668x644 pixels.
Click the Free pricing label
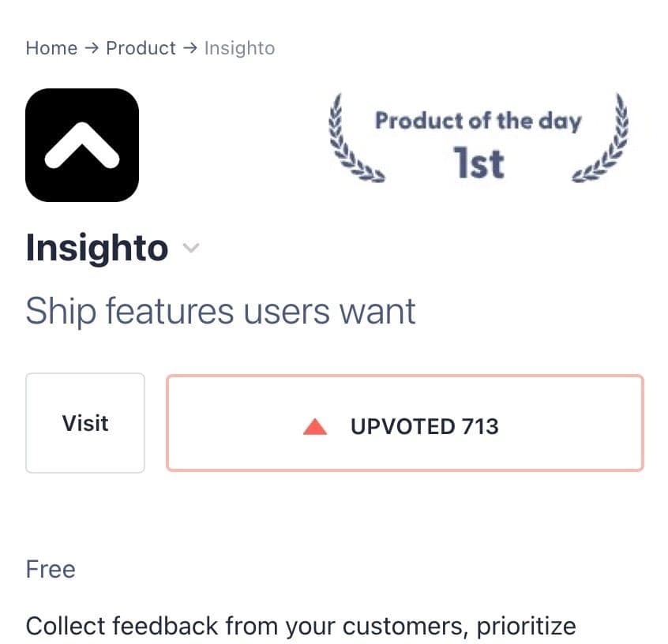click(x=51, y=569)
